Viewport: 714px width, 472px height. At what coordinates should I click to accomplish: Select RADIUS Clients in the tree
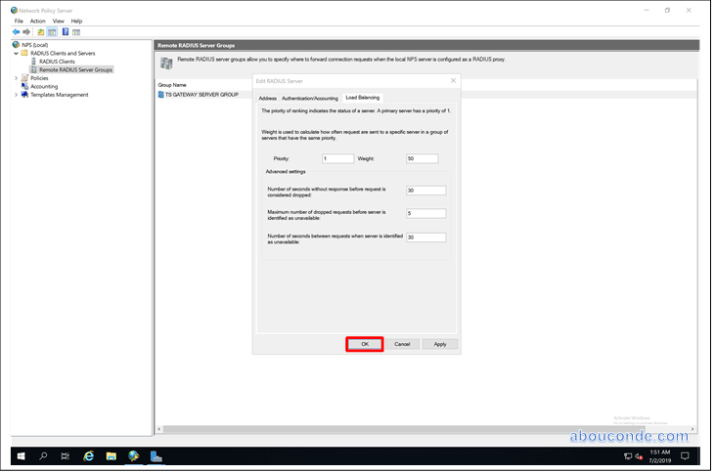[57, 61]
